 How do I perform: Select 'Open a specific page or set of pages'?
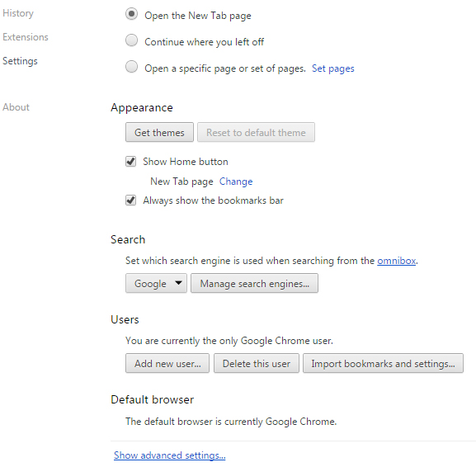coord(131,67)
